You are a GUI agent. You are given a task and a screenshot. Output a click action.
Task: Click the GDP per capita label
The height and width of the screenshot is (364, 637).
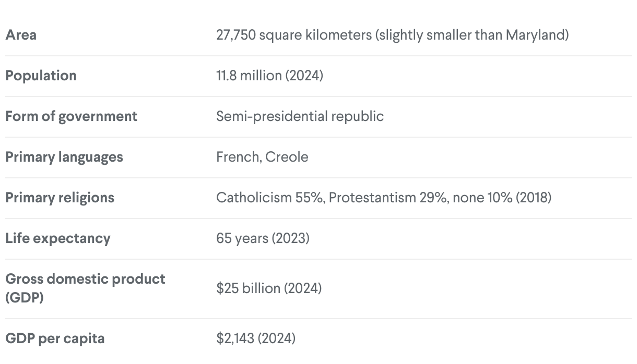[x=55, y=338]
